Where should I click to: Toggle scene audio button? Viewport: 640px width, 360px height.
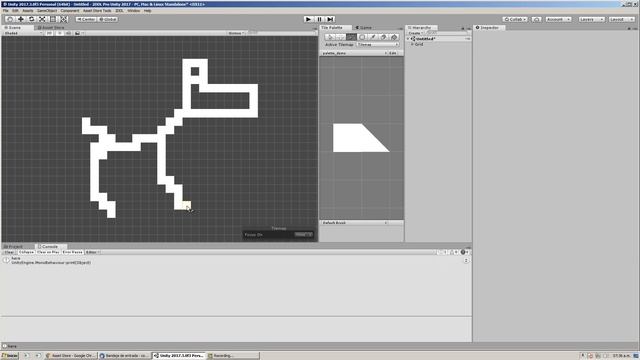click(x=68, y=33)
